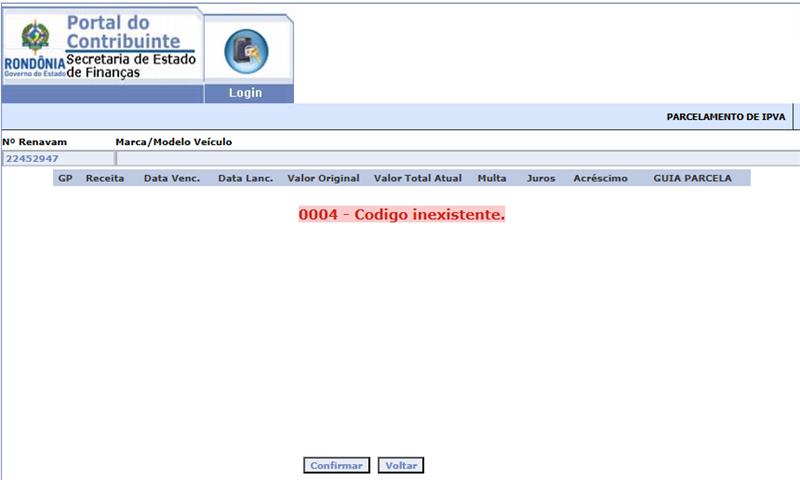Select the Valor Total Atual column header
800x480 pixels.
[x=417, y=178]
